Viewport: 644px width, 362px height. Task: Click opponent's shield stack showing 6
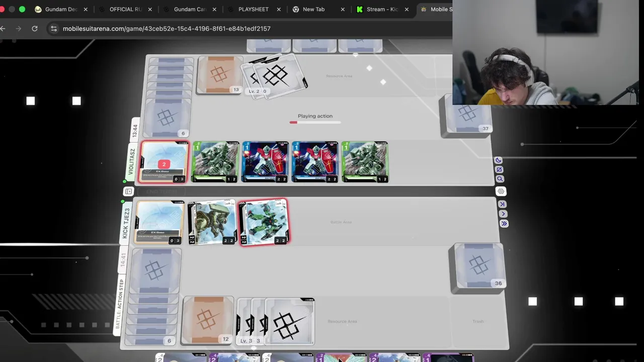[168, 98]
